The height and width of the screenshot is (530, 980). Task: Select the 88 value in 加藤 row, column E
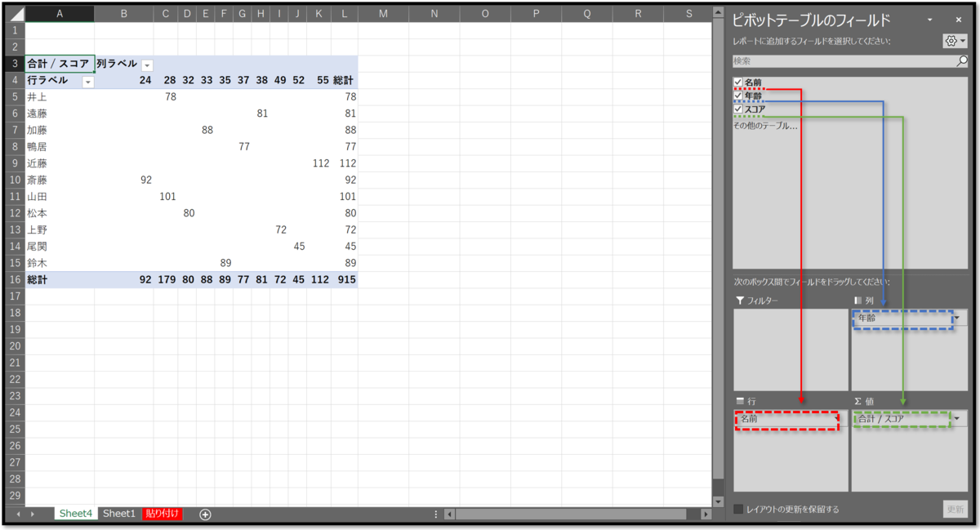click(206, 130)
